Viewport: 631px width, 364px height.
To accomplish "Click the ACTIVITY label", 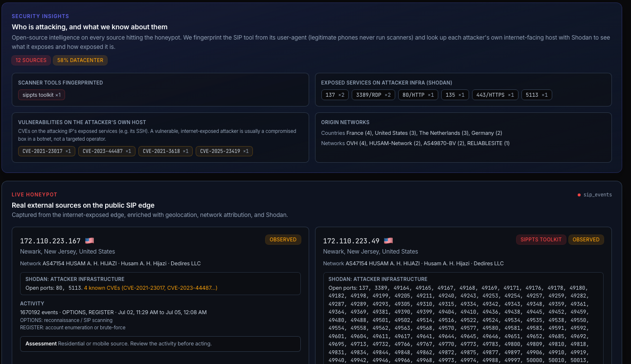I will click(32, 303).
